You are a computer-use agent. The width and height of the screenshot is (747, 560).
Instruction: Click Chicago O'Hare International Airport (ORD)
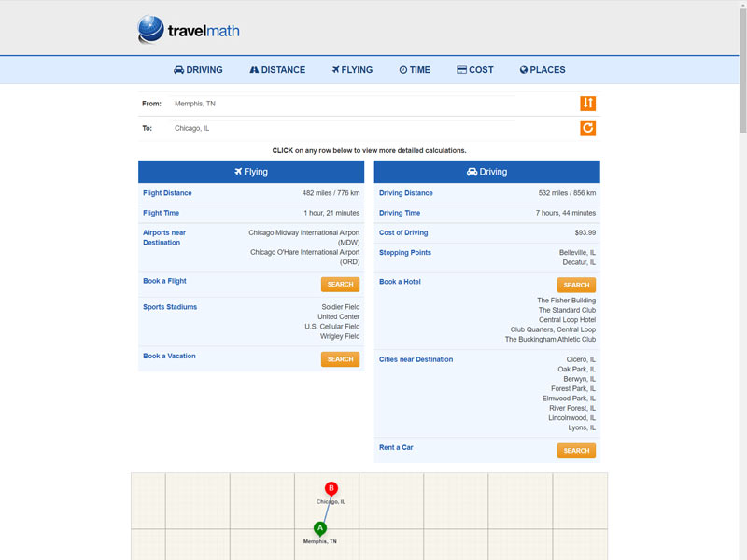305,258
